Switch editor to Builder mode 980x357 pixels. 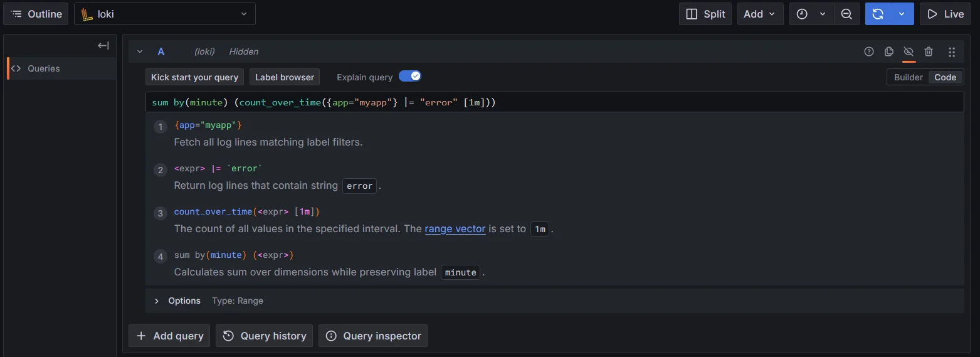[908, 77]
